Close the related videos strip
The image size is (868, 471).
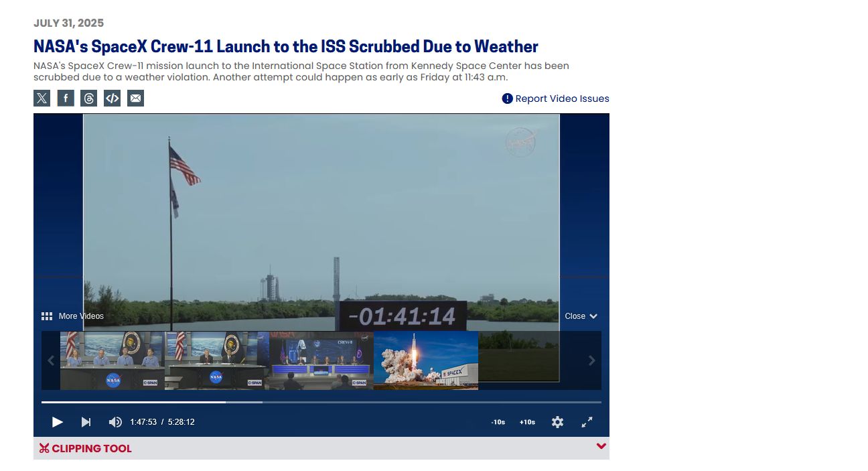pyautogui.click(x=581, y=316)
